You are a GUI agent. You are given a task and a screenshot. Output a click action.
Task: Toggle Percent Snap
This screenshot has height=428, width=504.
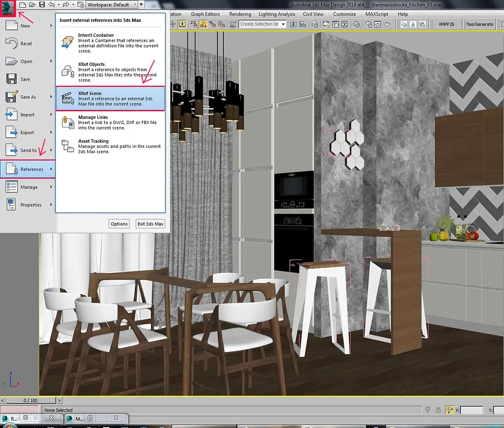[212, 24]
